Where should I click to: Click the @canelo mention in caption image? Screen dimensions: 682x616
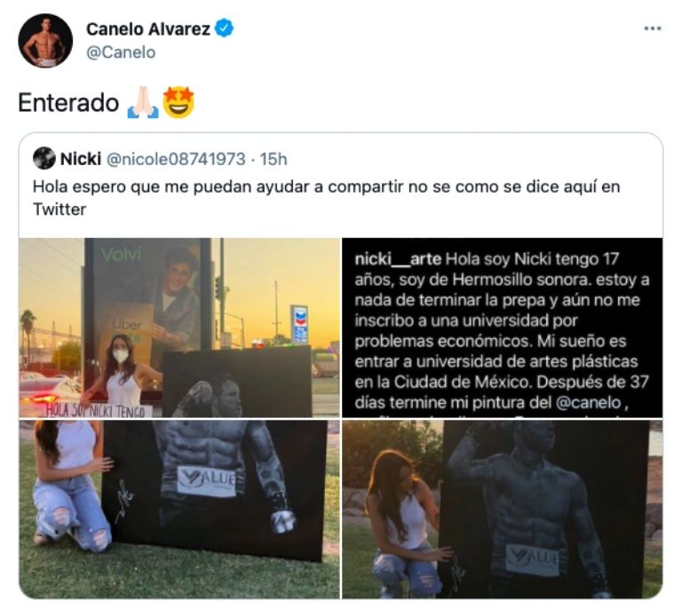[x=589, y=403]
